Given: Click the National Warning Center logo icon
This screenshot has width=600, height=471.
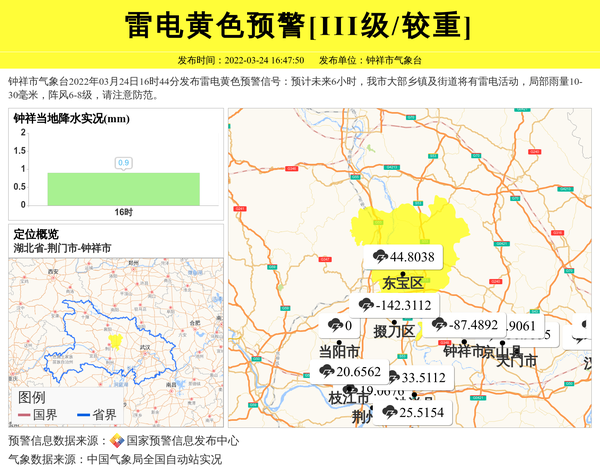Looking at the screenshot, I should coord(117,441).
